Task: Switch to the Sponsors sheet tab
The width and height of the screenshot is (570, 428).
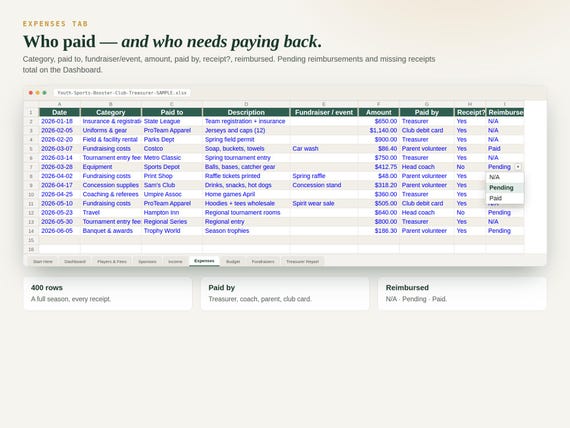Action: [147, 261]
